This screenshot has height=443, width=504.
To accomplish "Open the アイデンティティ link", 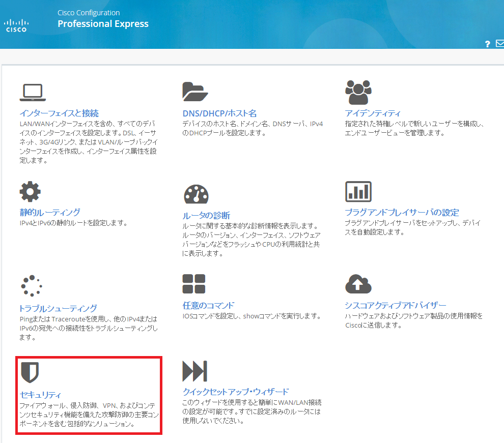I will [x=373, y=113].
